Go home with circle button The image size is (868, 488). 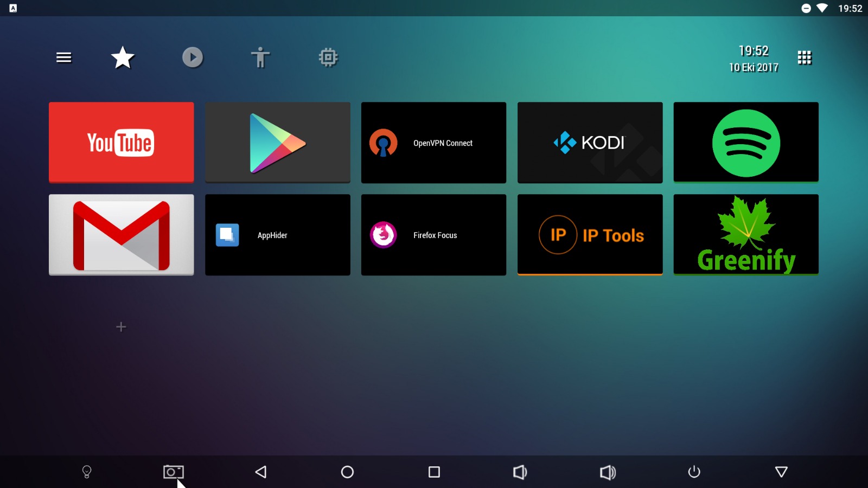pos(347,472)
